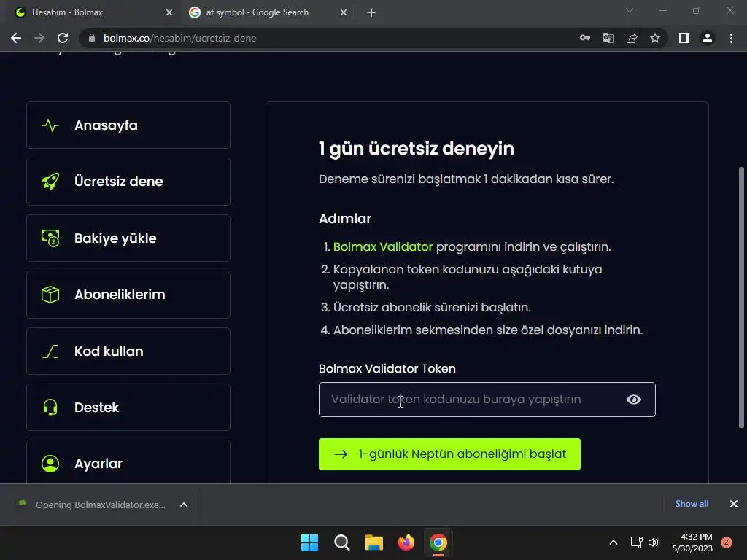Open Chrome three-dot menu
Screen dimensions: 747x560
(x=731, y=38)
